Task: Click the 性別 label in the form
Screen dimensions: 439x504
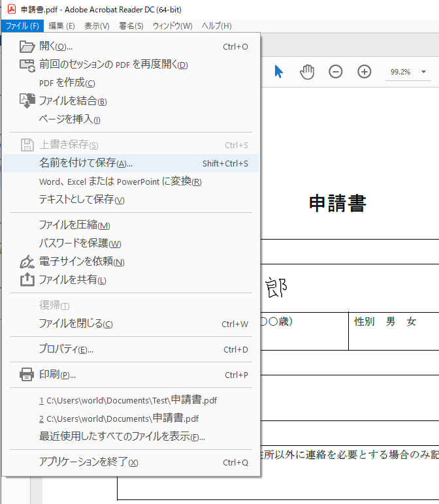Action: 365,321
